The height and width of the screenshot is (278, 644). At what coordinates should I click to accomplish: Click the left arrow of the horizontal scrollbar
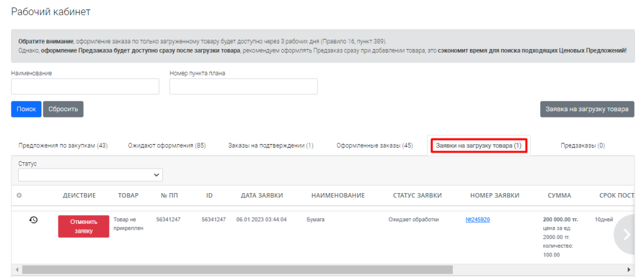click(15, 269)
